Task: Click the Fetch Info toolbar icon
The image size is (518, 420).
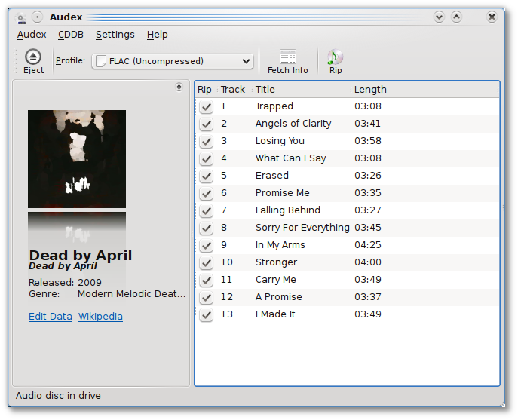Action: 288,57
